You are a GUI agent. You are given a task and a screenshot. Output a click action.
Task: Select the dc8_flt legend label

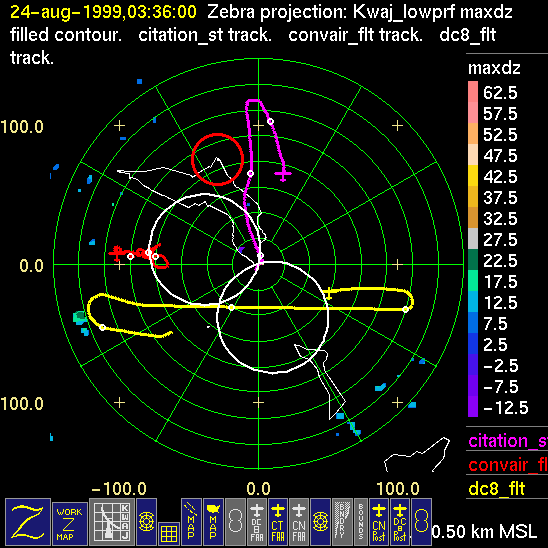(x=497, y=488)
